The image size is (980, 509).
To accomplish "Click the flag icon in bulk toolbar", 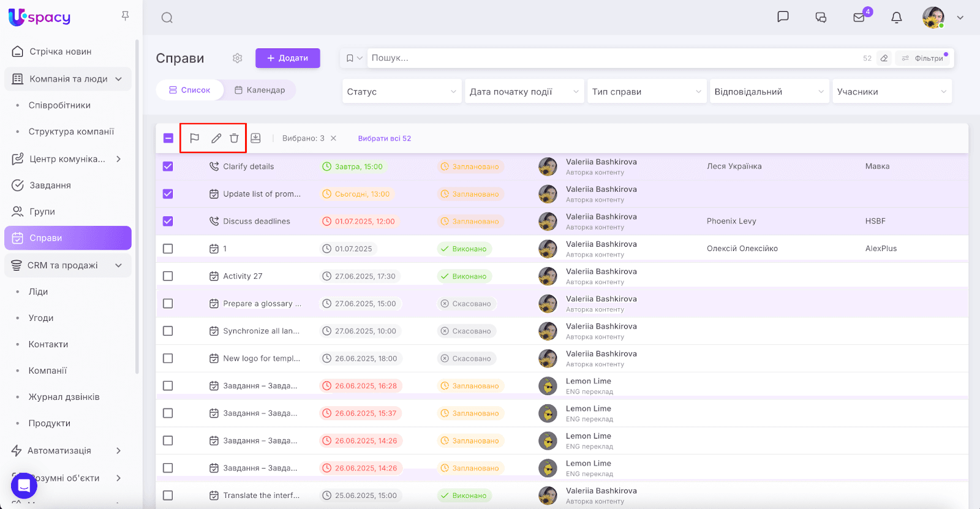I will [x=195, y=138].
